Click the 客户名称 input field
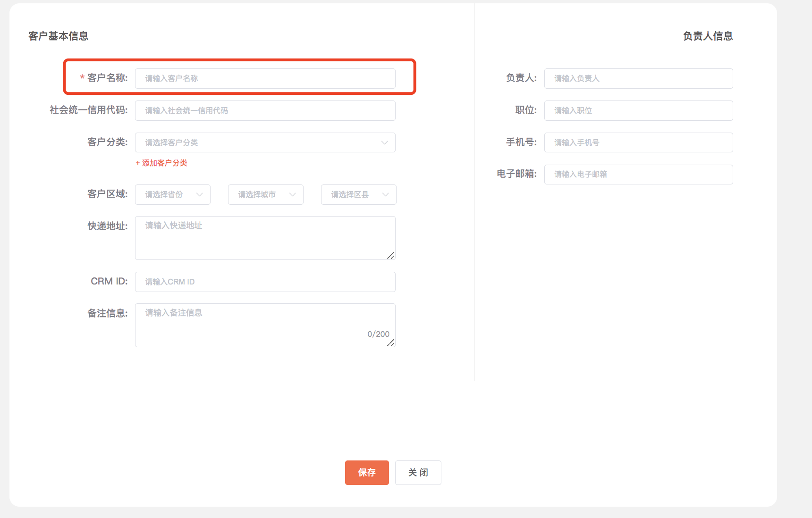This screenshot has height=518, width=812. coord(265,78)
